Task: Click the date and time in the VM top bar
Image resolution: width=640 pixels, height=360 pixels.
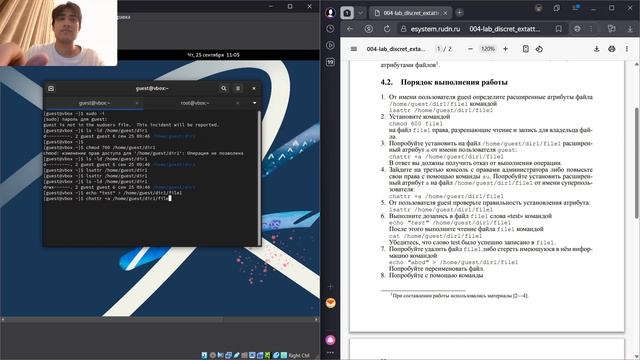Action: [213, 55]
